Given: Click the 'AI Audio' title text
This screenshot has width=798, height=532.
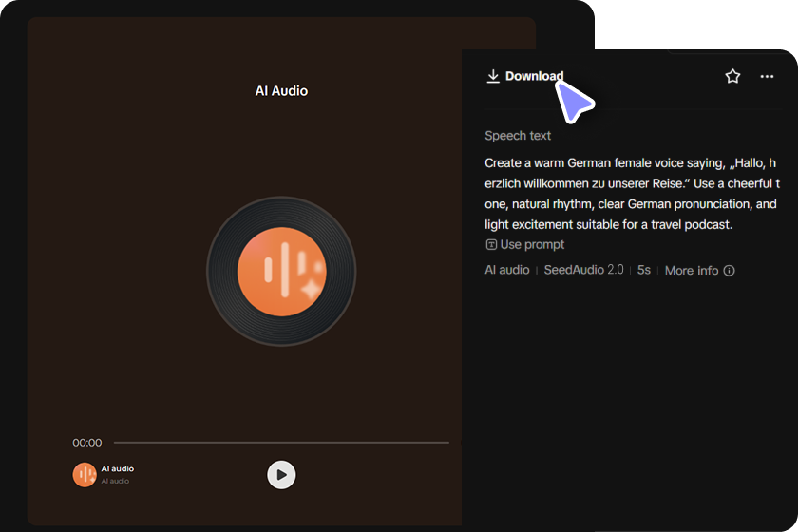Looking at the screenshot, I should pyautogui.click(x=281, y=91).
